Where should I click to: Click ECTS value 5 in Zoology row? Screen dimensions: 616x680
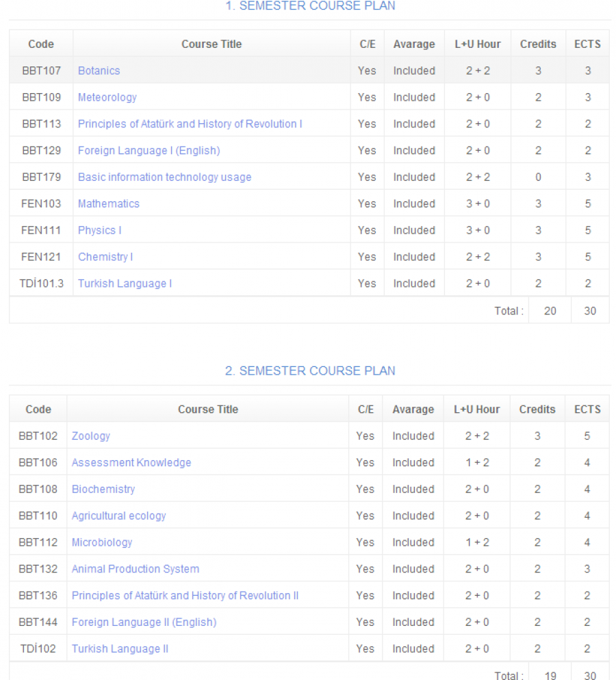point(587,436)
